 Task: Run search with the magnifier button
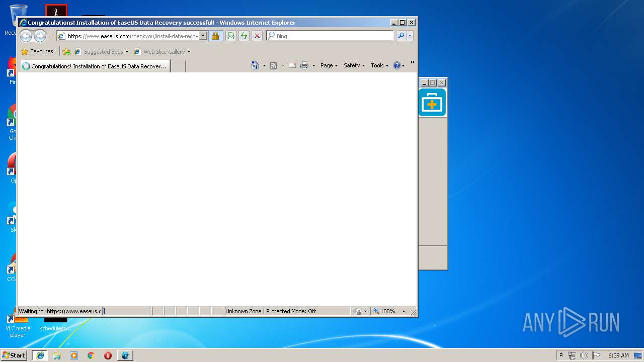pos(401,36)
